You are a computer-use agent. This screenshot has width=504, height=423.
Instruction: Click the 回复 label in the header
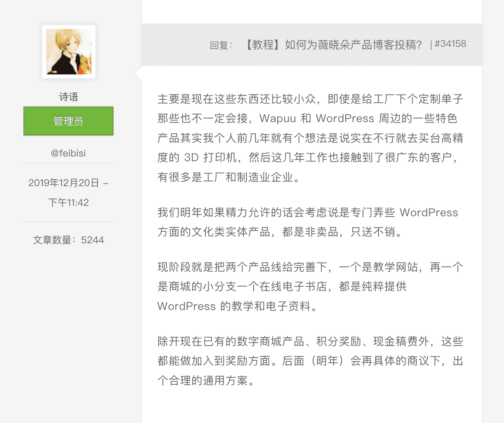(221, 45)
